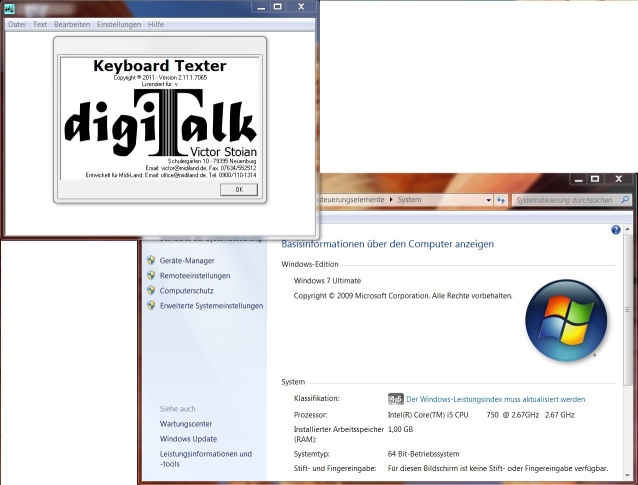This screenshot has height=485, width=638.
Task: Open the Text menu in Keyboard Texter
Action: tap(40, 24)
